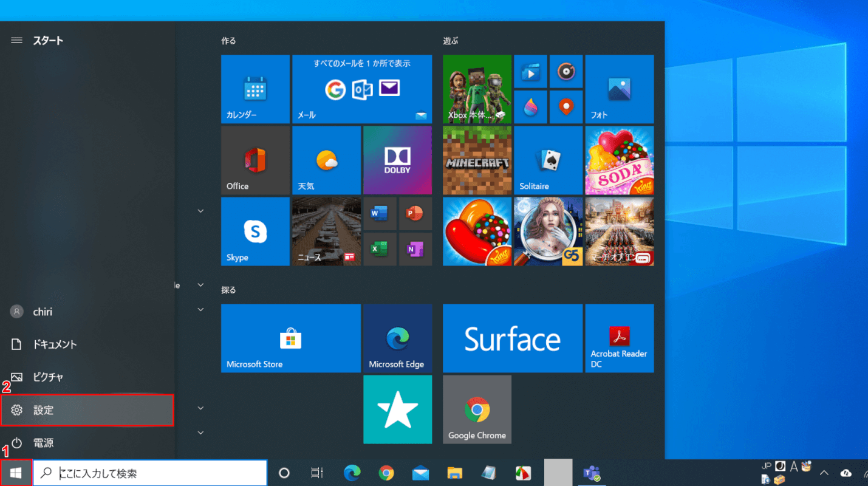This screenshot has height=486, width=868.
Task: Open the Groove Music small tile
Action: [x=566, y=71]
